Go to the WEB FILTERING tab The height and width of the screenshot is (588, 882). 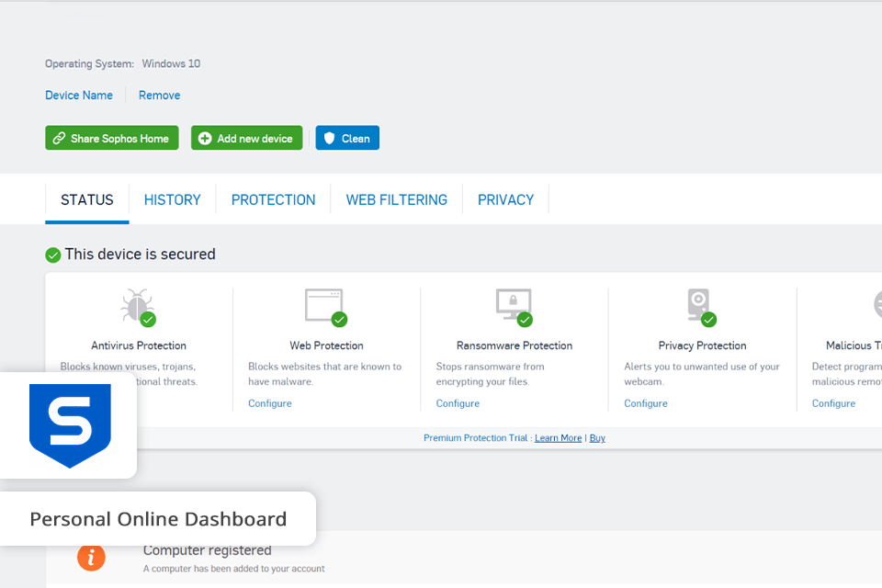tap(397, 199)
